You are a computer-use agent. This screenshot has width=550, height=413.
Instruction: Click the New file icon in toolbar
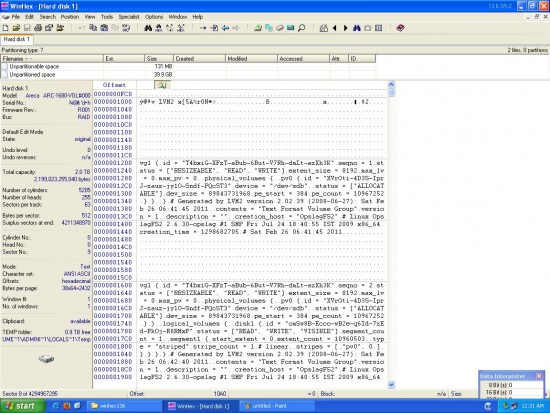tap(6, 28)
